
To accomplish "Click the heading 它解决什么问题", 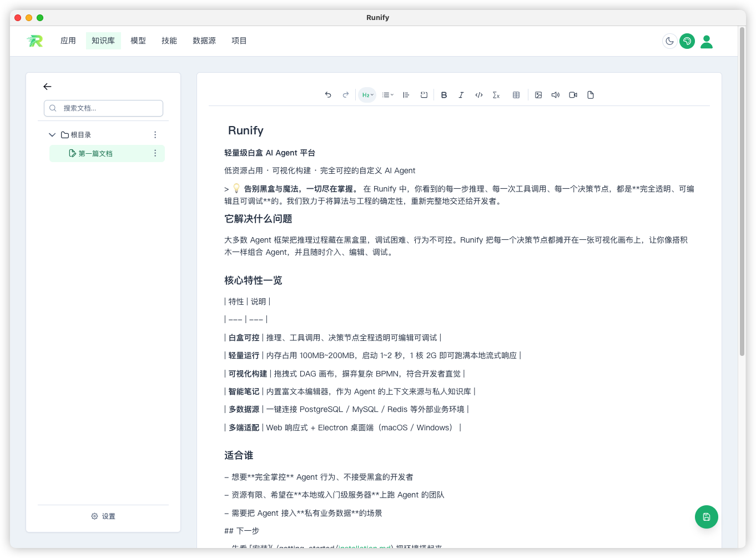I will tap(258, 219).
